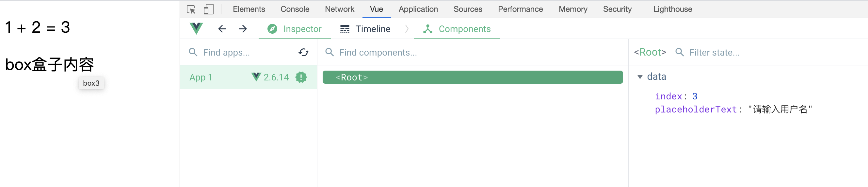Go back with the left arrow
Image resolution: width=868 pixels, height=187 pixels.
(x=222, y=29)
